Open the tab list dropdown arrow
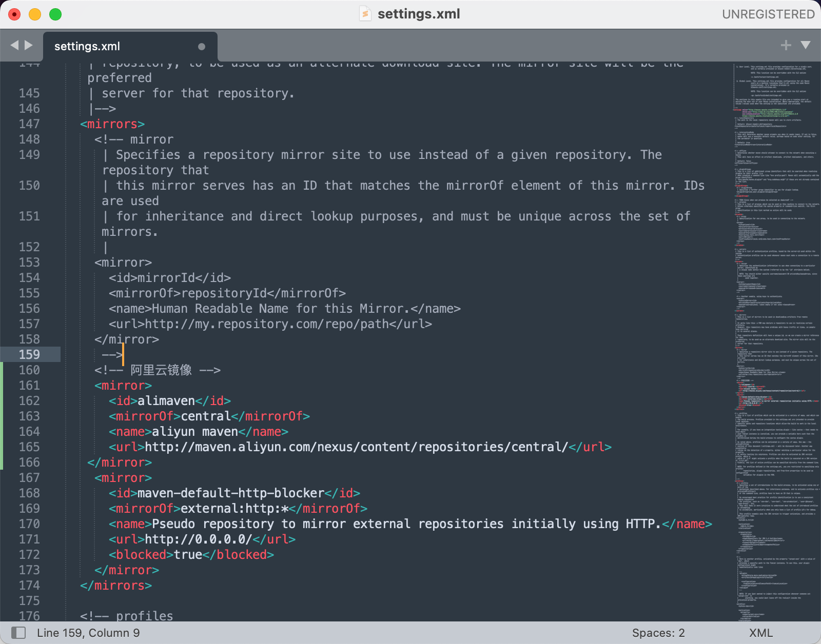Screen dimensions: 821x644 point(806,45)
